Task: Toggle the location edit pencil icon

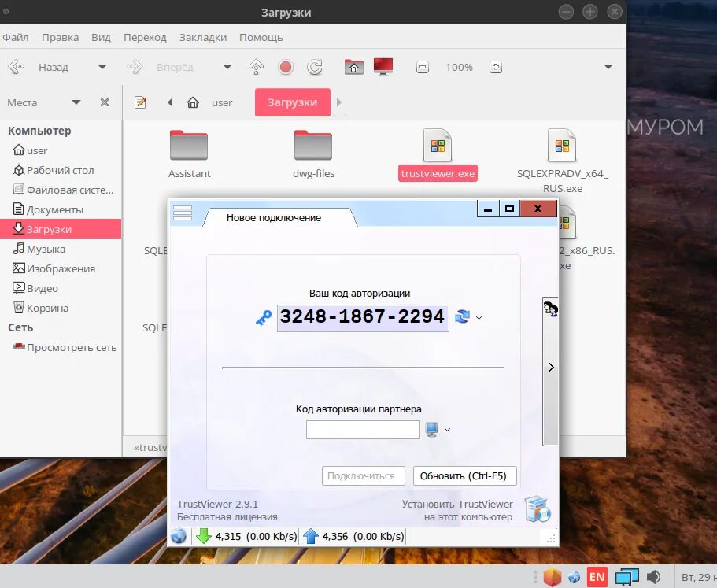Action: click(140, 102)
